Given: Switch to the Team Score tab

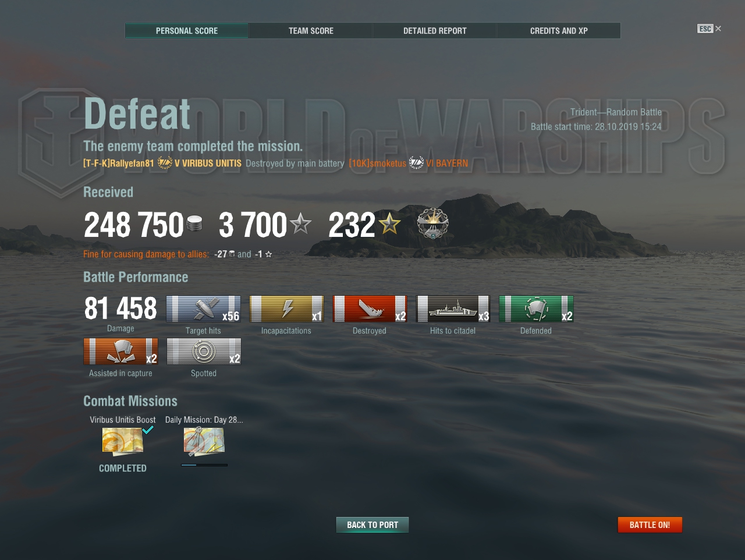Looking at the screenshot, I should coord(311,31).
